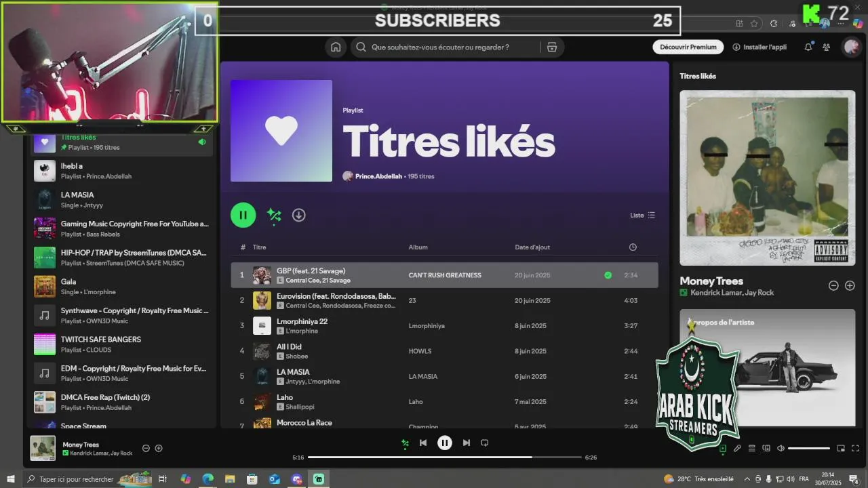Open DMCA Free Rap (Twitch) (2) playlist
Screen dimensions: 868x488
[122, 402]
